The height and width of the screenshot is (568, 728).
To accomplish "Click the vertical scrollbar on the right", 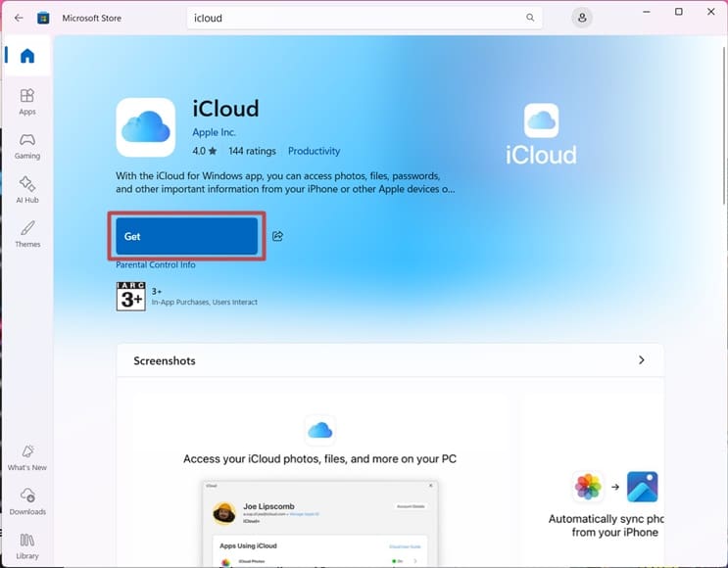I will click(x=724, y=125).
